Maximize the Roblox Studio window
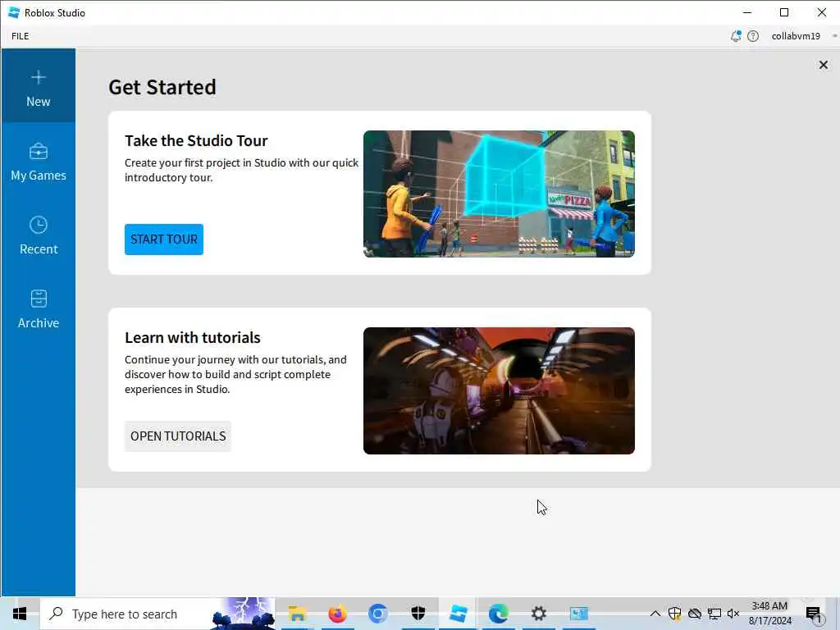The height and width of the screenshot is (630, 840). [784, 12]
